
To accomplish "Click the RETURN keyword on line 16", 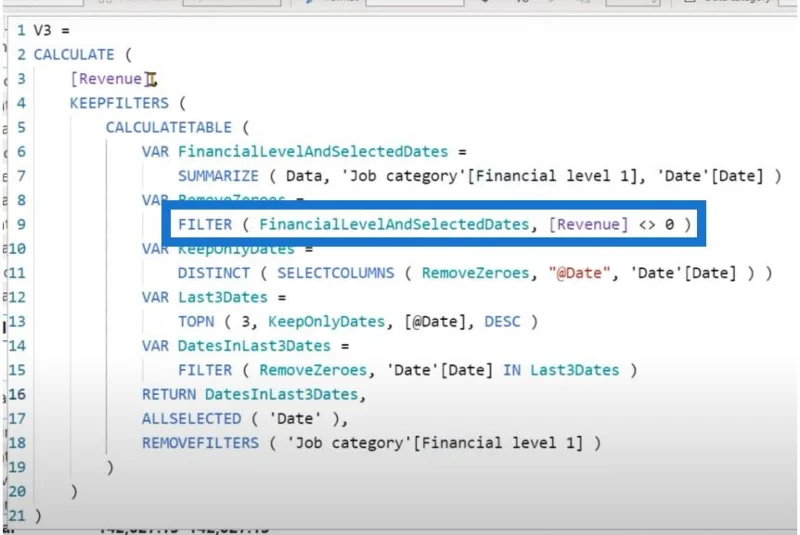I will [168, 394].
